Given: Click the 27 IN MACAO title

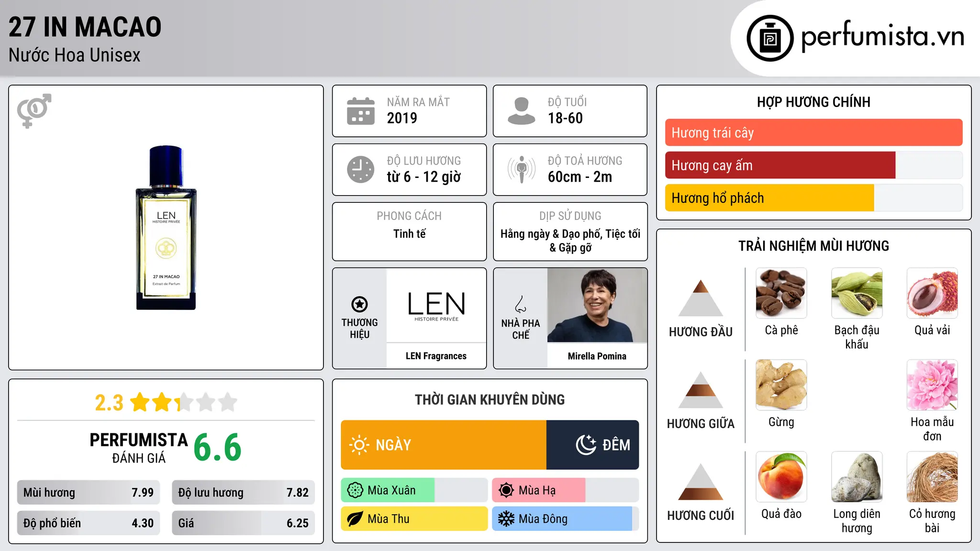Looking at the screenshot, I should (85, 27).
